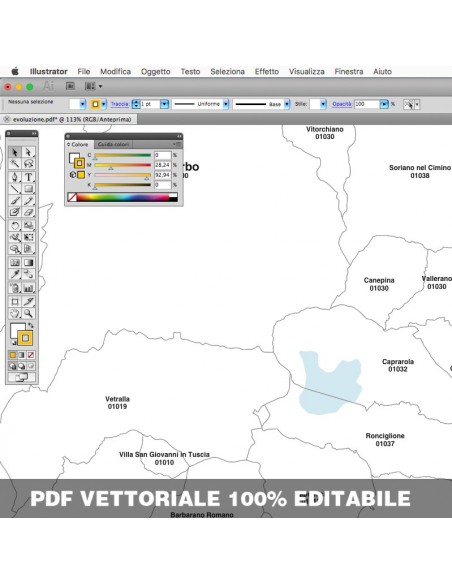This screenshot has width=452, height=584.
Task: Enable Draw Normal mode
Action: (x=13, y=366)
